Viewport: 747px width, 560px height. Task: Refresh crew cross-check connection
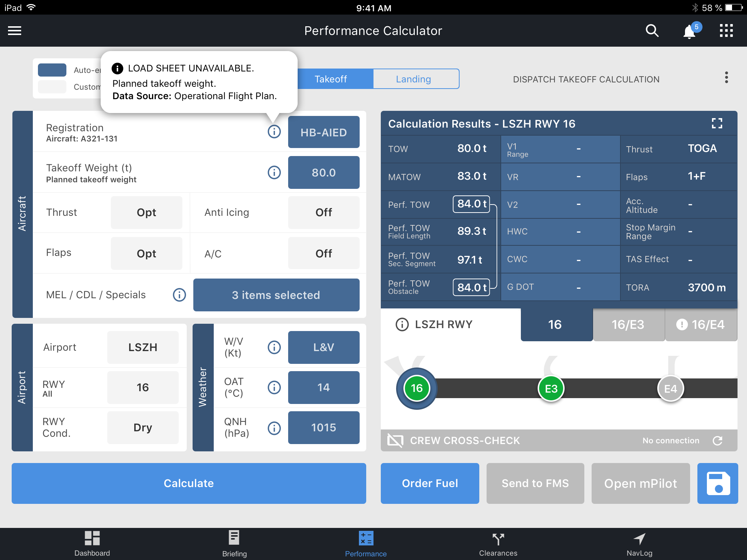click(x=717, y=441)
